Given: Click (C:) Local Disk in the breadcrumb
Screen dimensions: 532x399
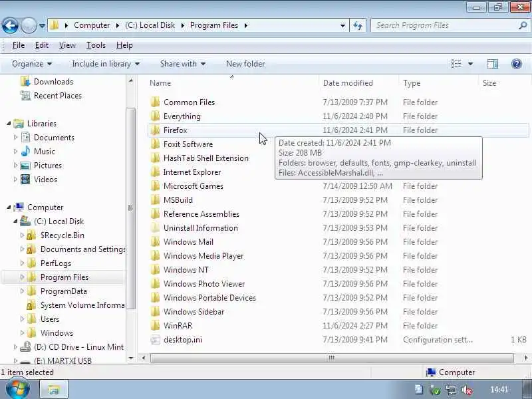Looking at the screenshot, I should (150, 25).
